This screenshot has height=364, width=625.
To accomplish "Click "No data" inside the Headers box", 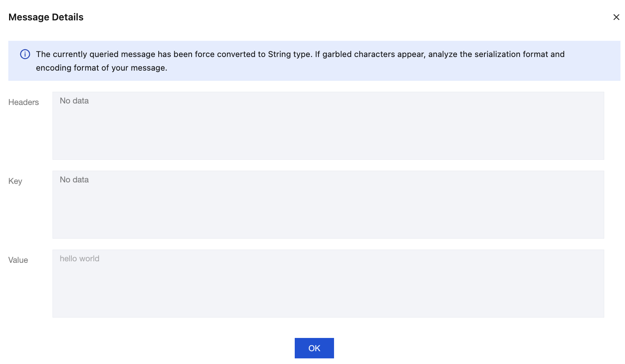I will [74, 101].
